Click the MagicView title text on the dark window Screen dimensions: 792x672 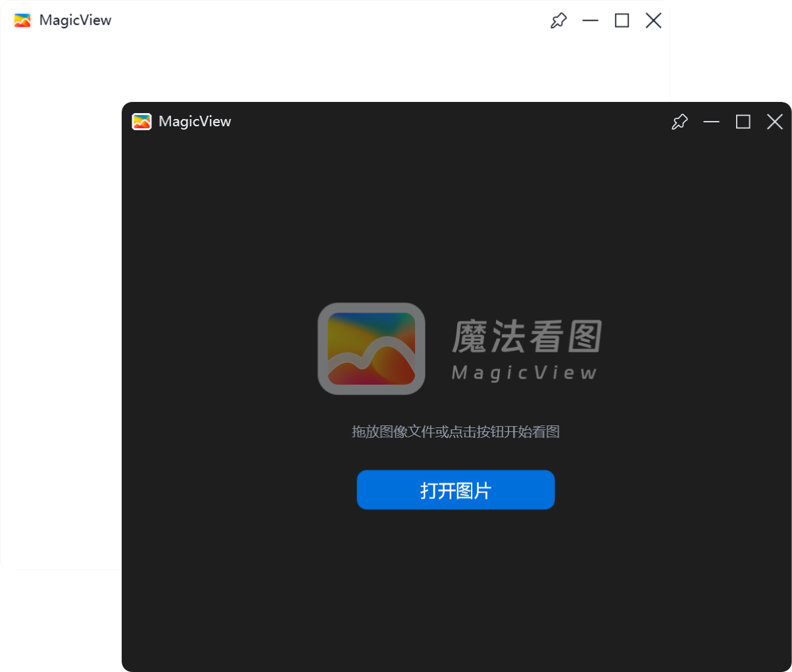pyautogui.click(x=195, y=122)
